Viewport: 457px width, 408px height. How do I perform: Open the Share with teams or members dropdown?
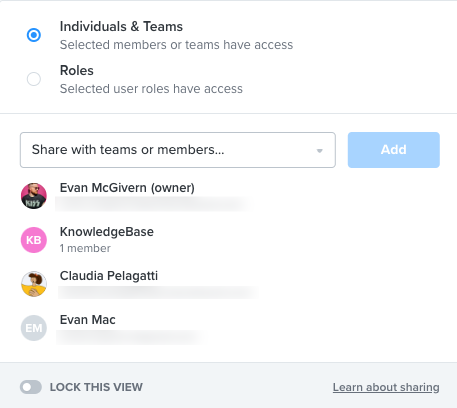tap(178, 150)
